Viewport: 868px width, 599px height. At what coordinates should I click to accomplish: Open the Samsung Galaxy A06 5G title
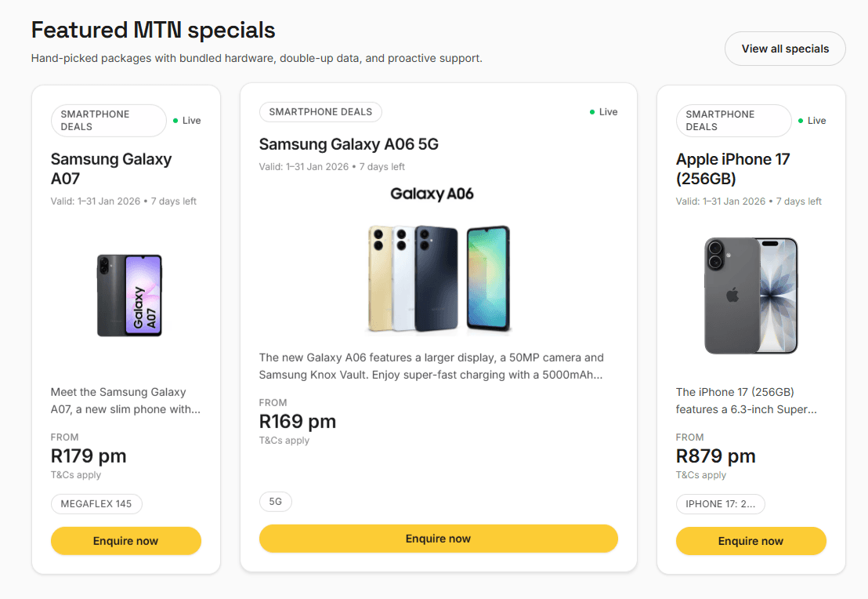[349, 144]
